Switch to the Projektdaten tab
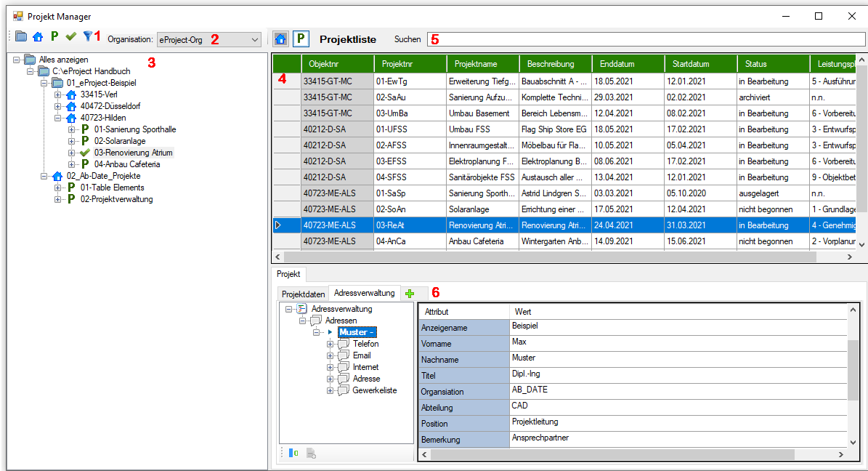Image resolution: width=868 pixels, height=471 pixels. coord(303,294)
